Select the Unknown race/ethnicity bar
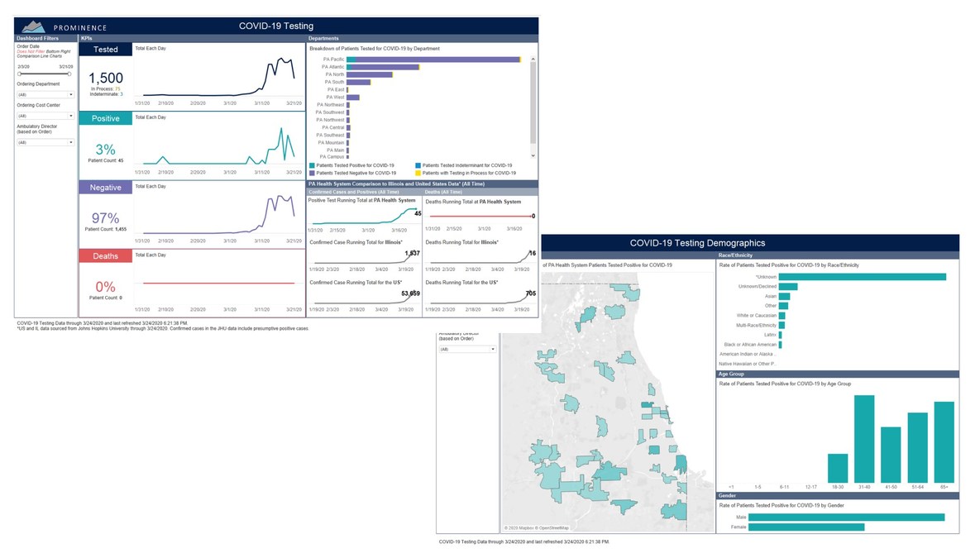 (x=862, y=277)
